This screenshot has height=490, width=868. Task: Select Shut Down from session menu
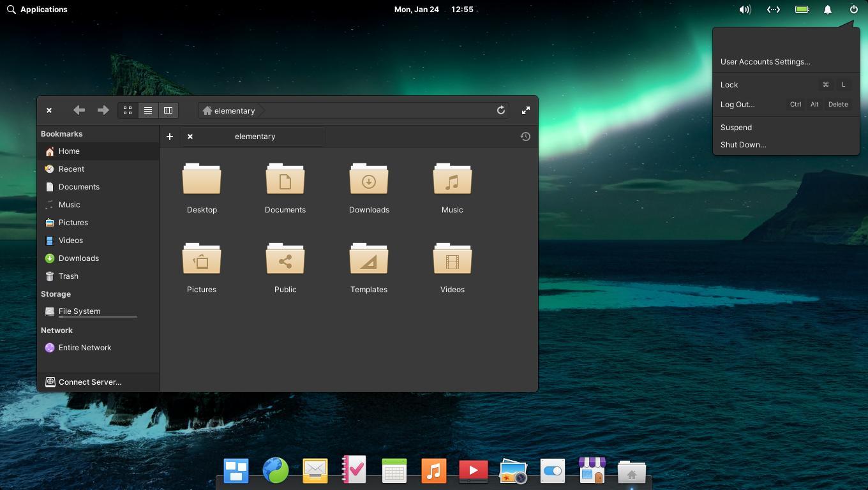tap(744, 145)
